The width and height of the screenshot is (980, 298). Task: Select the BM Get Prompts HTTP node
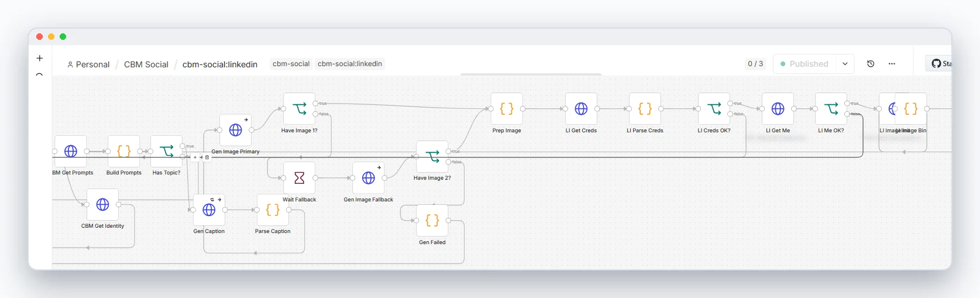pos(71,151)
